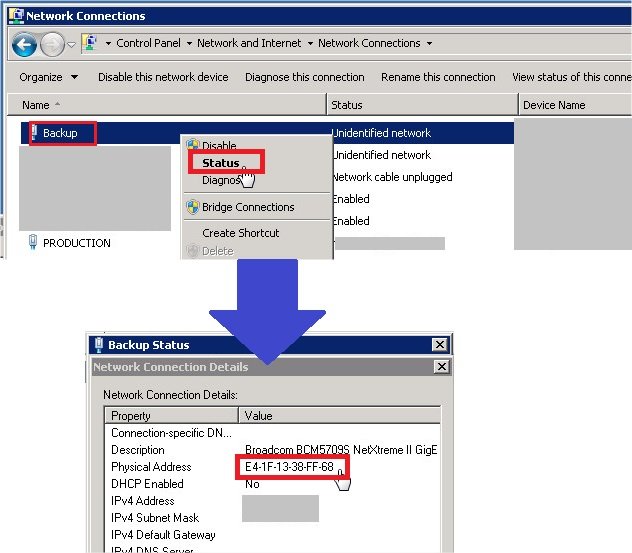
Task: Click Disable this network device
Action: coord(163,77)
